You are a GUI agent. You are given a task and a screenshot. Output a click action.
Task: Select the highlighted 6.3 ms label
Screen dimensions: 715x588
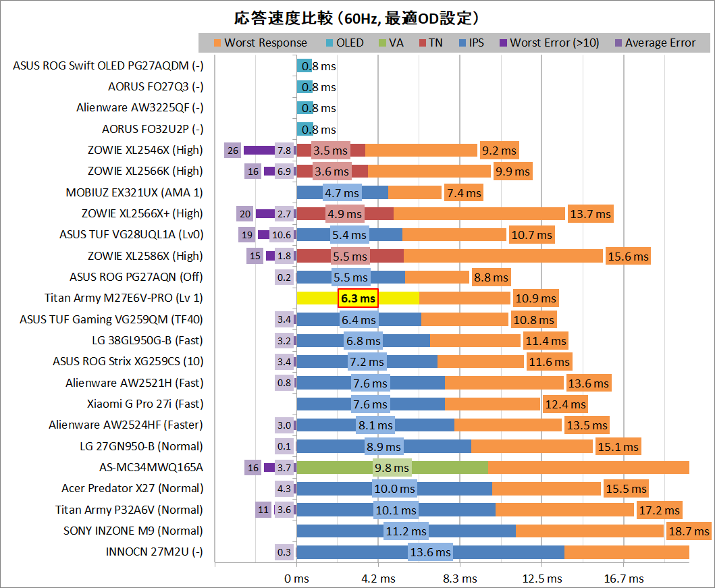tap(358, 298)
